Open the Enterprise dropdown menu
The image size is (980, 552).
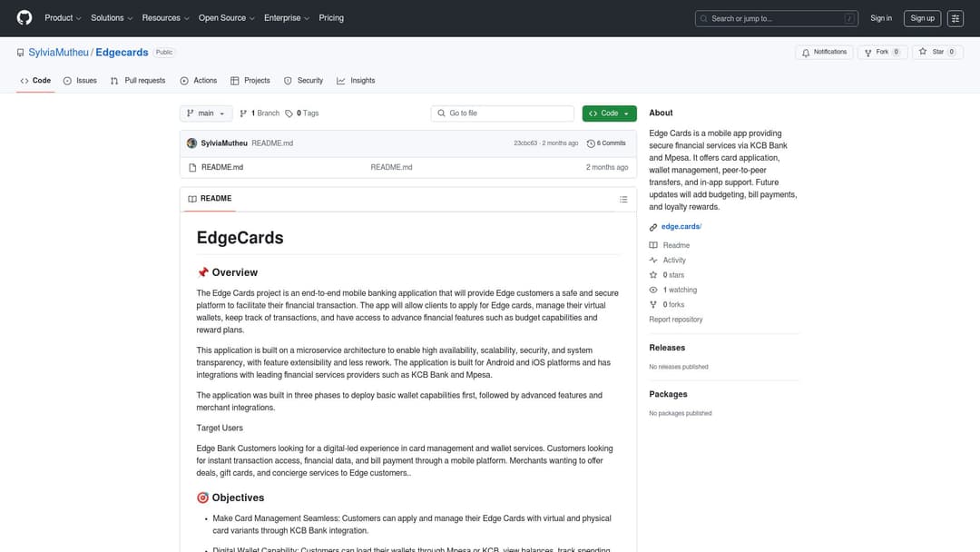(x=287, y=18)
